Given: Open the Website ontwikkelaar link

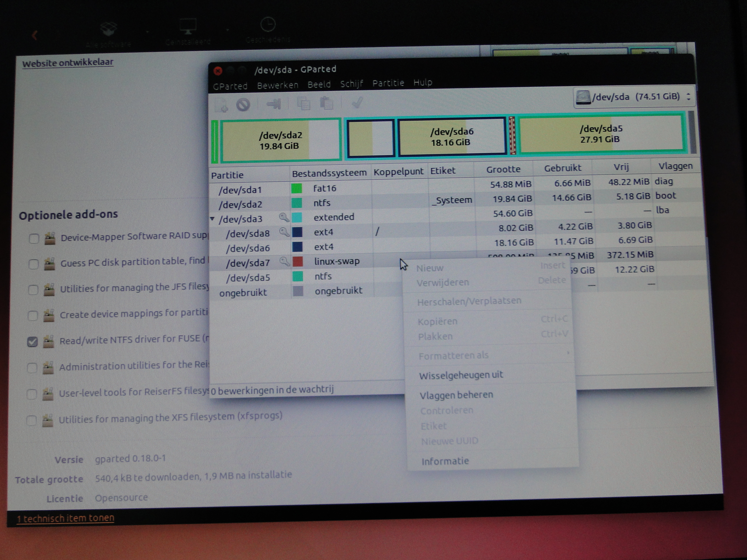Looking at the screenshot, I should 68,63.
